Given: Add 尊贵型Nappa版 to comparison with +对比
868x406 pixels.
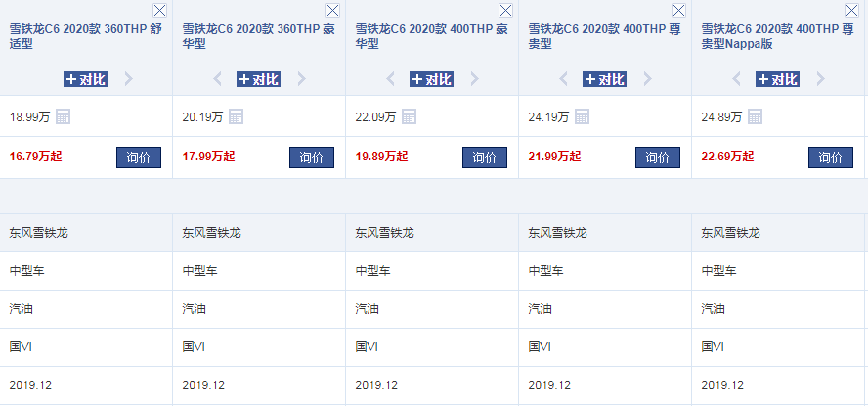Looking at the screenshot, I should (778, 79).
